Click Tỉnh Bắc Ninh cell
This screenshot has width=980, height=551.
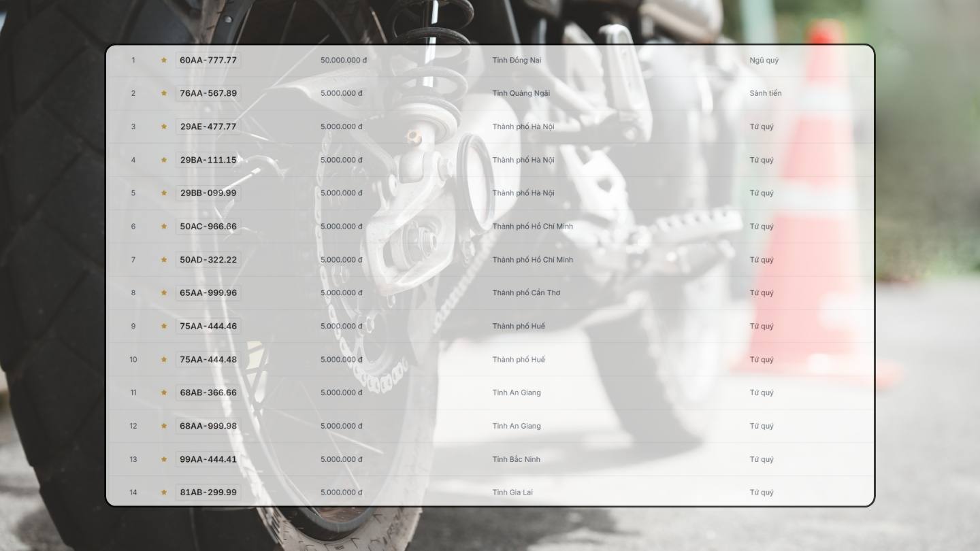point(517,459)
